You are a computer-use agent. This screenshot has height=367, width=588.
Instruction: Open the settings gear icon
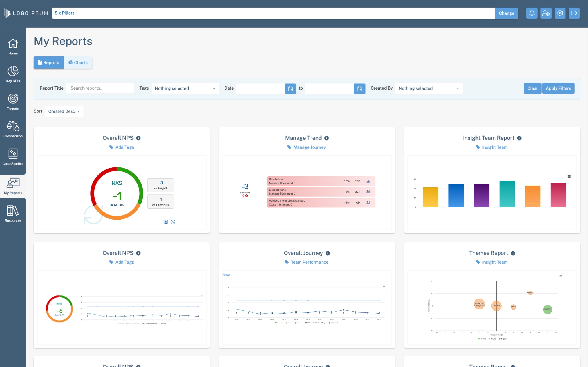coord(560,13)
